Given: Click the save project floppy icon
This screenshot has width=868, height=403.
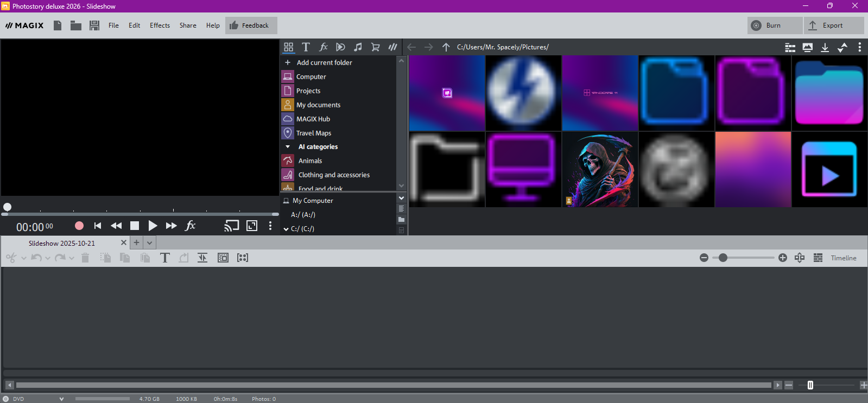Looking at the screenshot, I should (x=94, y=25).
